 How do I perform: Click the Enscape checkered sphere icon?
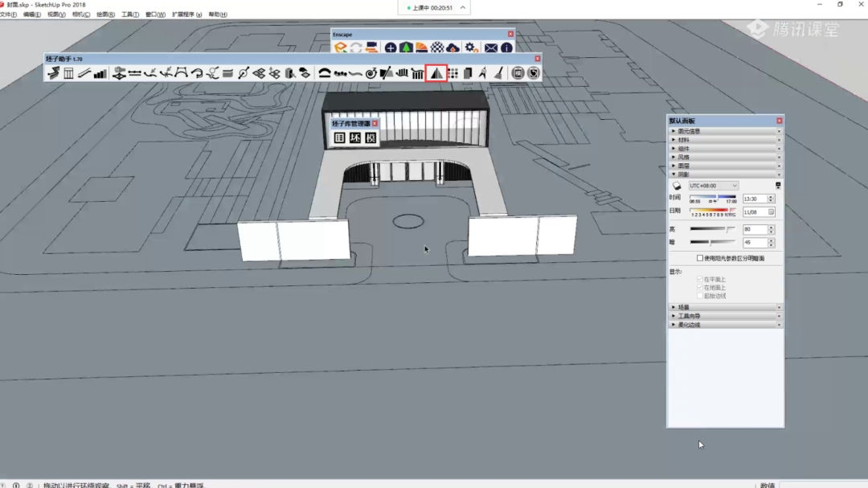tap(436, 48)
